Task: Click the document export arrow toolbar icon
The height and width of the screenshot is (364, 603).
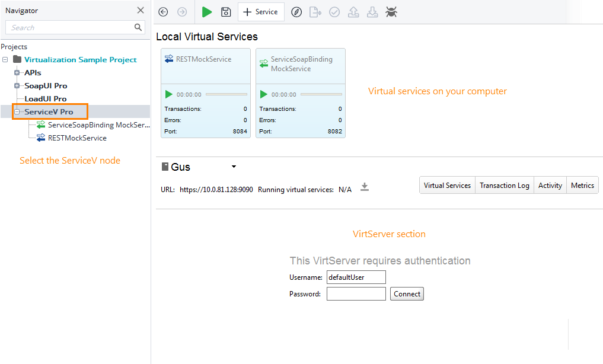Action: (315, 12)
